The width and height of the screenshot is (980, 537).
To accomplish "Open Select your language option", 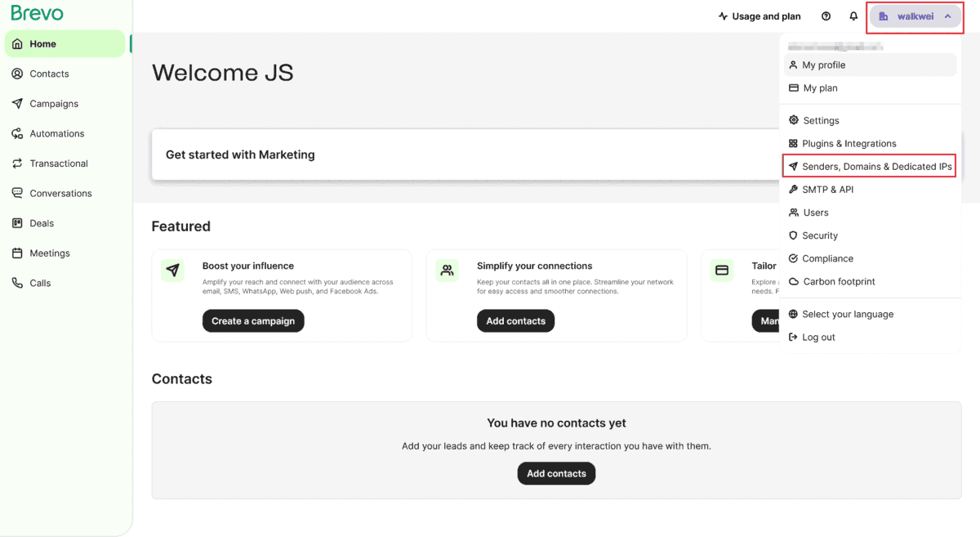I will (x=847, y=314).
